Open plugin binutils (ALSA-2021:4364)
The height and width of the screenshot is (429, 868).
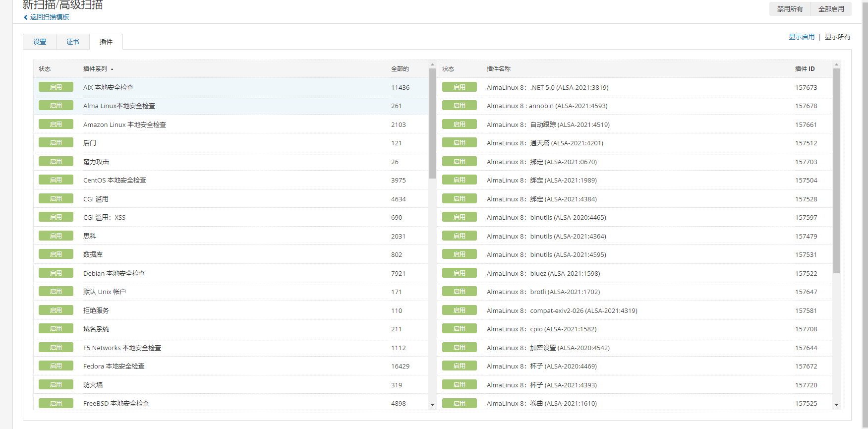[546, 236]
